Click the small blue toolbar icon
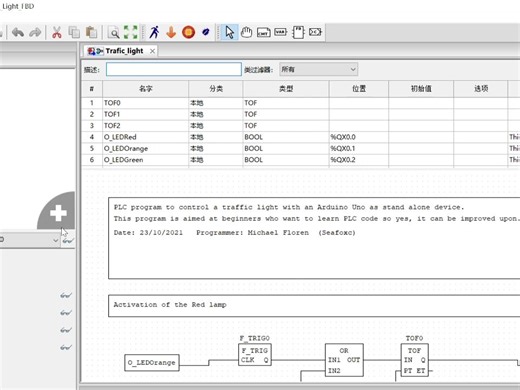Viewport: 520px width, 390px height. pos(206,32)
